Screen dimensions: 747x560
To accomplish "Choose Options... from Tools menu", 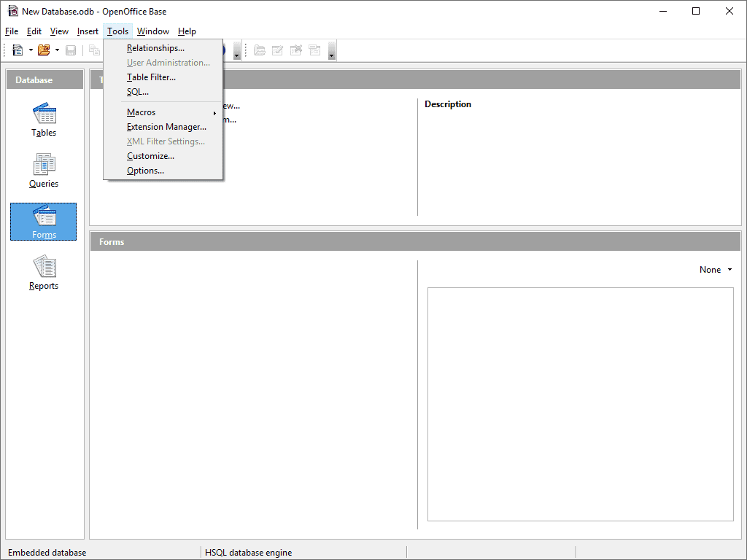I will pyautogui.click(x=163, y=171).
